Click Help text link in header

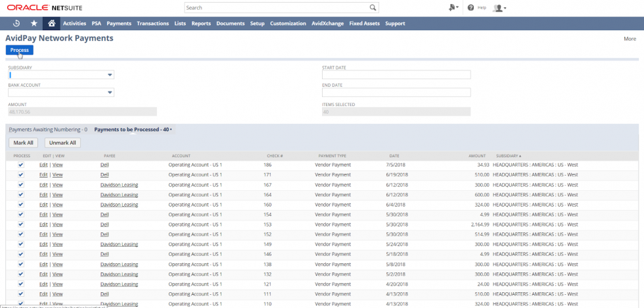tap(482, 8)
